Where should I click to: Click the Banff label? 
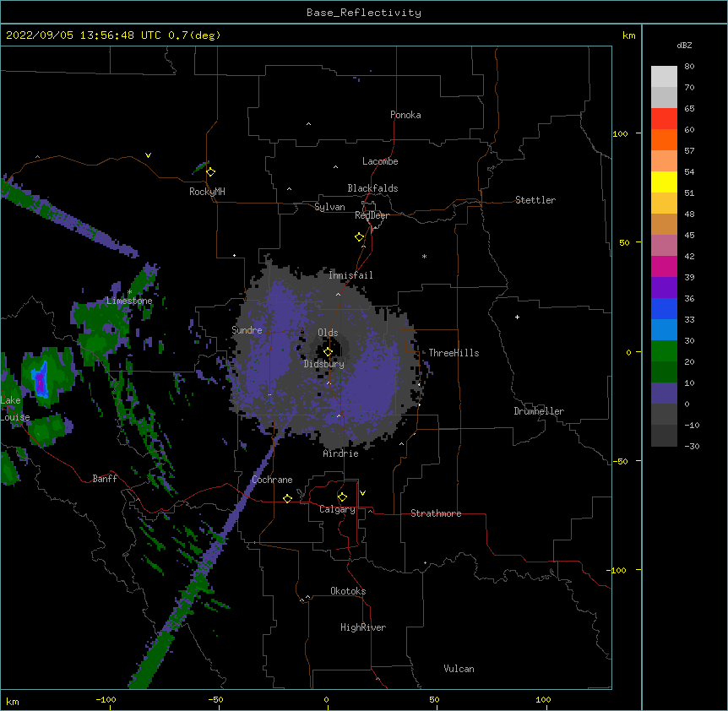(105, 479)
